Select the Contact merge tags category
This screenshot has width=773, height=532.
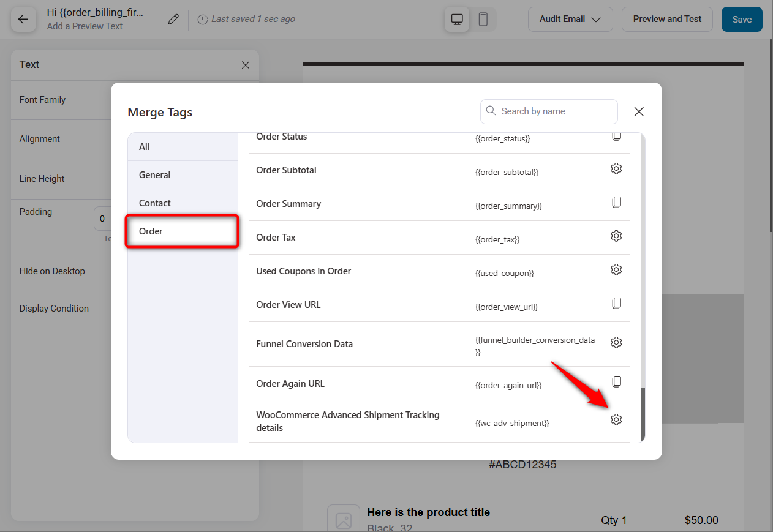pyautogui.click(x=183, y=203)
